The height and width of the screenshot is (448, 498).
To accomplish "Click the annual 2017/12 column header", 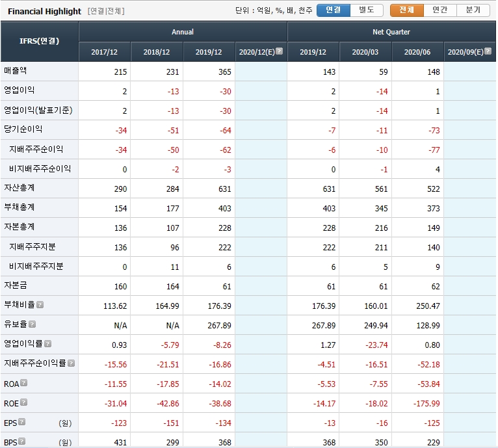I will (x=105, y=52).
